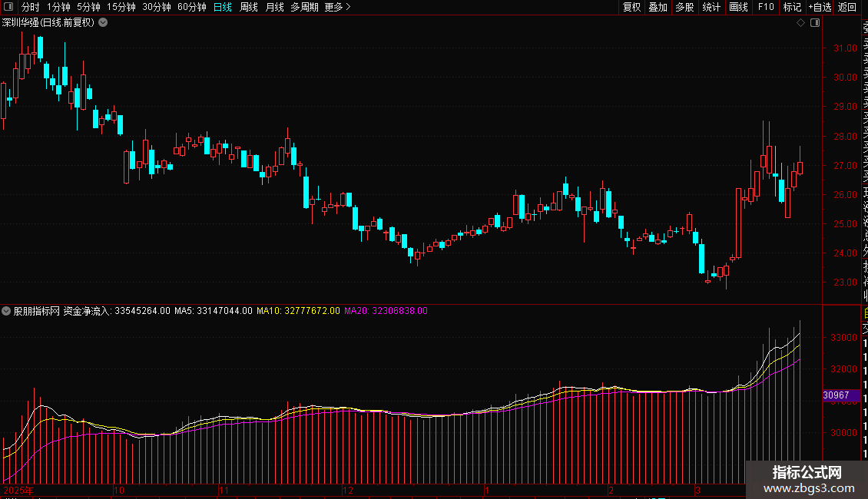Select the 1分钟 period tab
This screenshot has height=499, width=868.
click(x=58, y=7)
